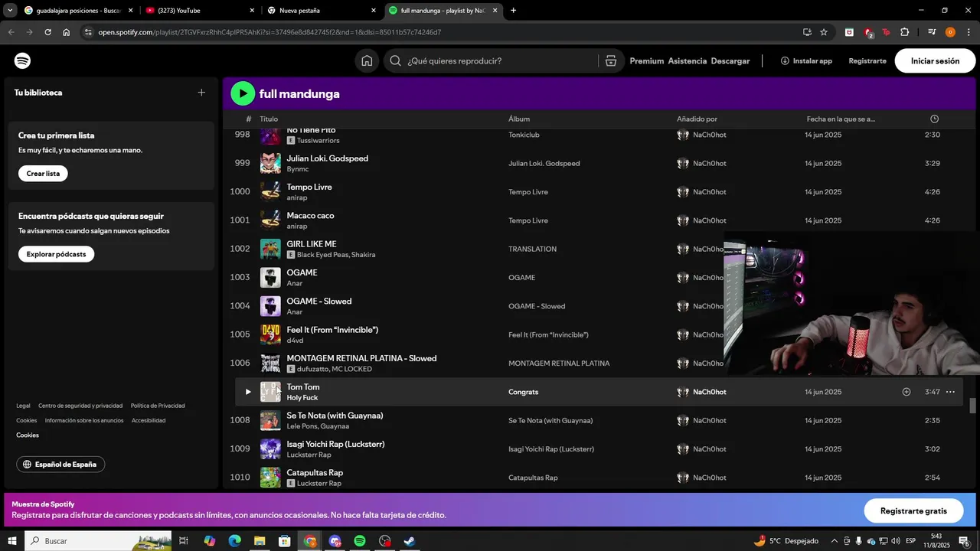The image size is (980, 551).
Task: Open Steam from the taskbar
Action: (410, 541)
